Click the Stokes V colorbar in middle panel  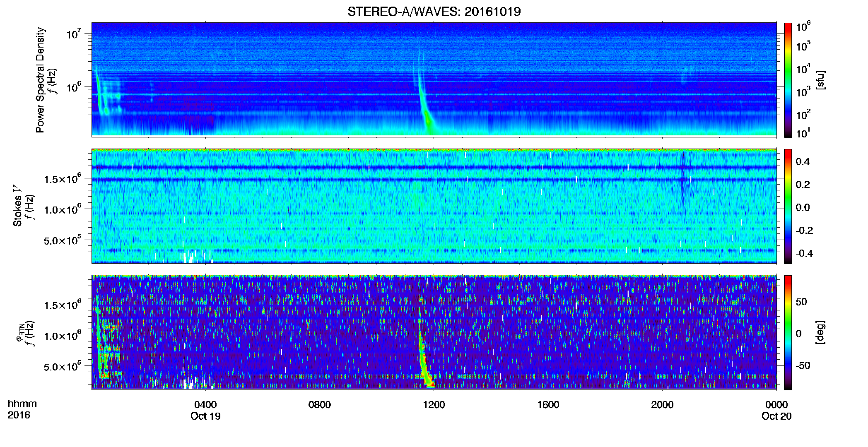tap(788, 206)
